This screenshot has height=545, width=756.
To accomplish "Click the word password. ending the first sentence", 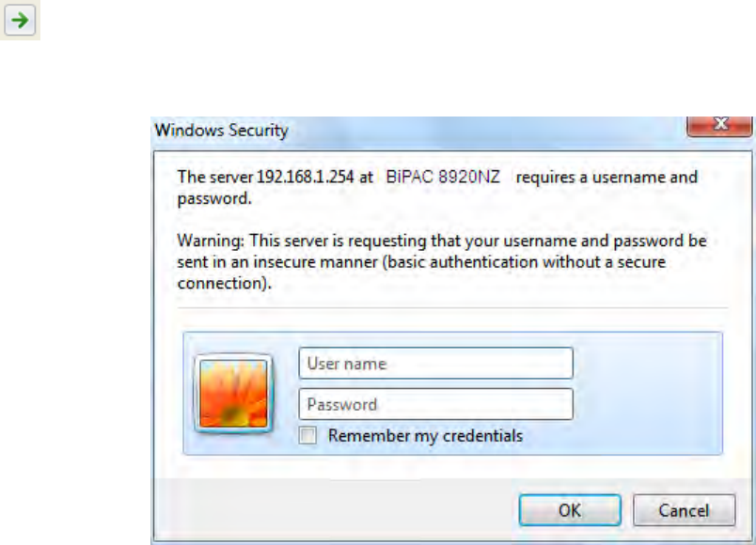I will point(214,198).
